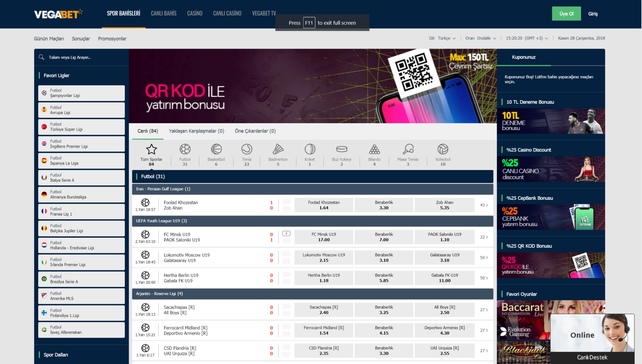642x364 pixels.
Task: Click football icon beside Hertha Berlin U19
Action: pos(145,275)
